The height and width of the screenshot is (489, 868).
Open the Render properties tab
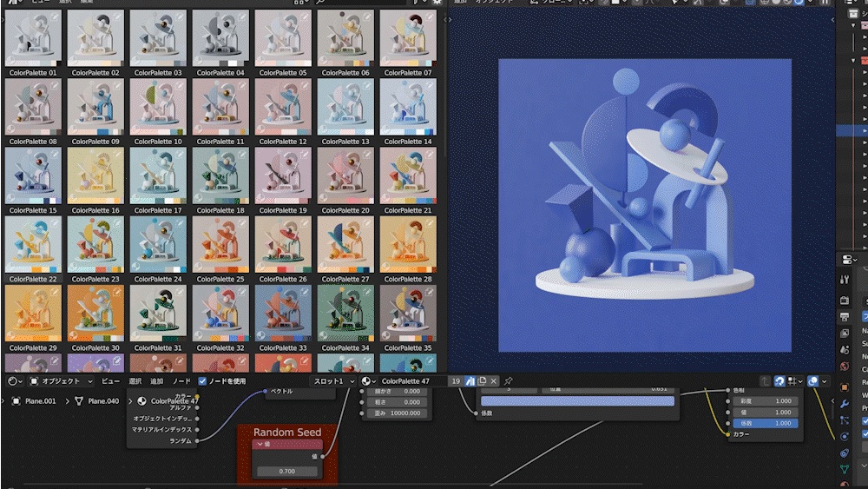[x=845, y=301]
